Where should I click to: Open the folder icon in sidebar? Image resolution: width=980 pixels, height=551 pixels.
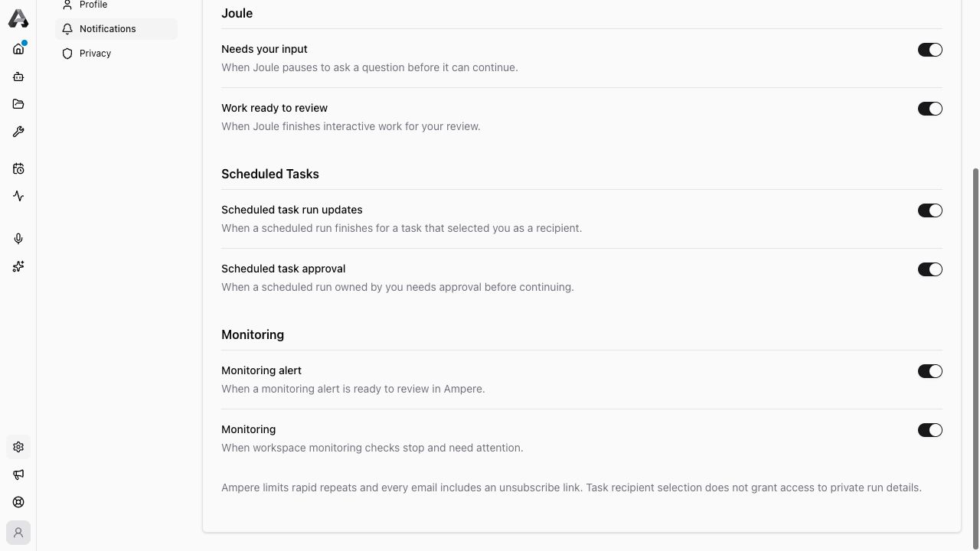click(18, 104)
